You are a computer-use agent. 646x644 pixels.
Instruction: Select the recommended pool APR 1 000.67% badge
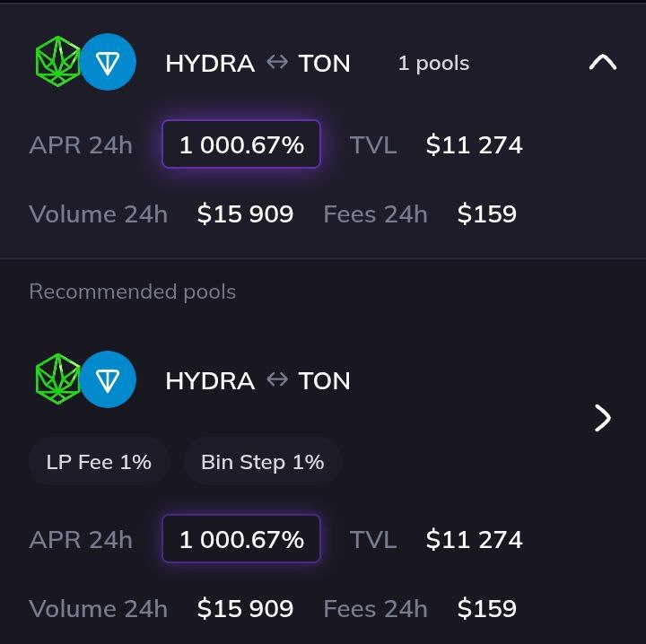pos(241,538)
